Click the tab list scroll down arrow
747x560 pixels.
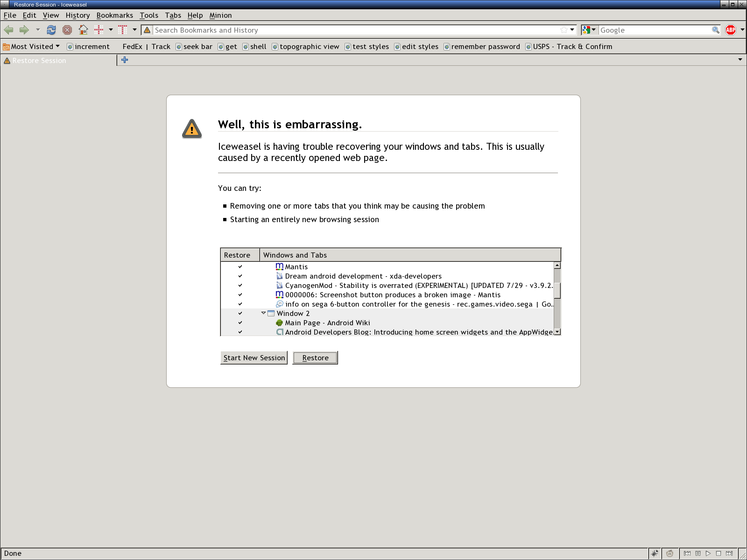point(557,332)
